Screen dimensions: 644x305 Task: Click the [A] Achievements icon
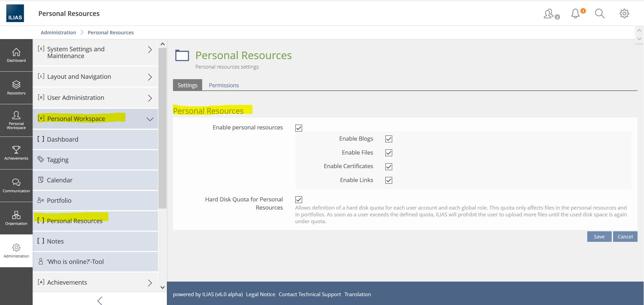(x=41, y=282)
